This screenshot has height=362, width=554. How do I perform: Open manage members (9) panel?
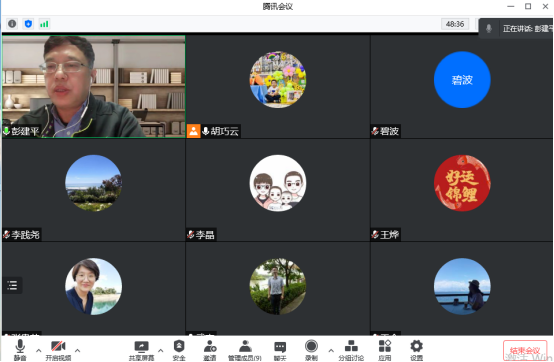point(245,350)
